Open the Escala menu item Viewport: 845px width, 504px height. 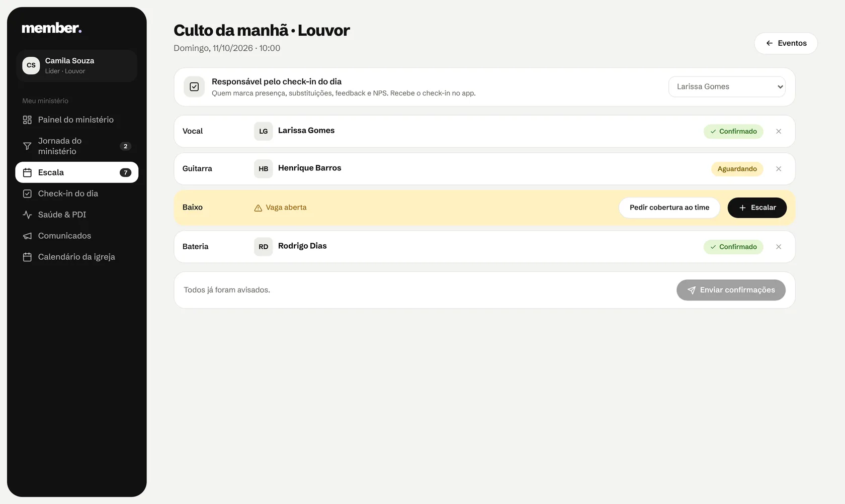77,172
